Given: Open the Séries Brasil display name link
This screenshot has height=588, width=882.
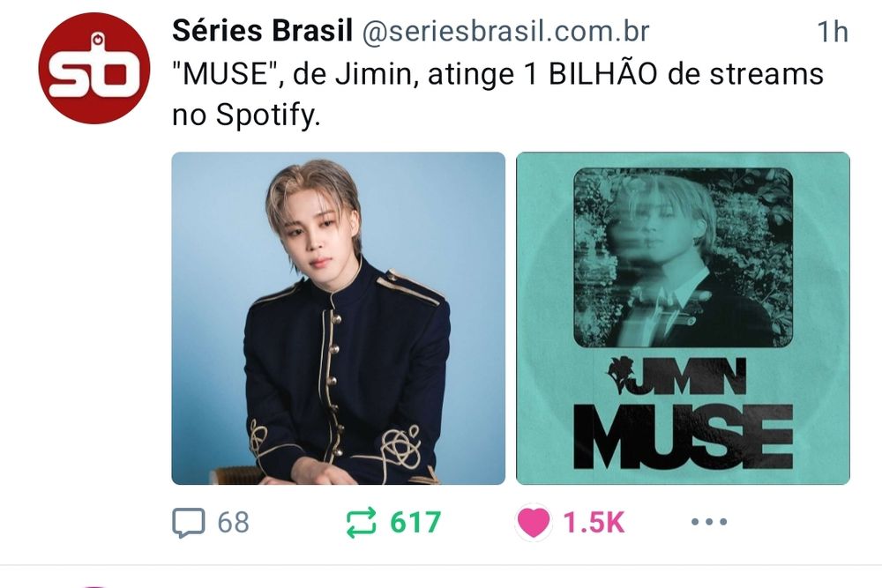Looking at the screenshot, I should tap(262, 30).
